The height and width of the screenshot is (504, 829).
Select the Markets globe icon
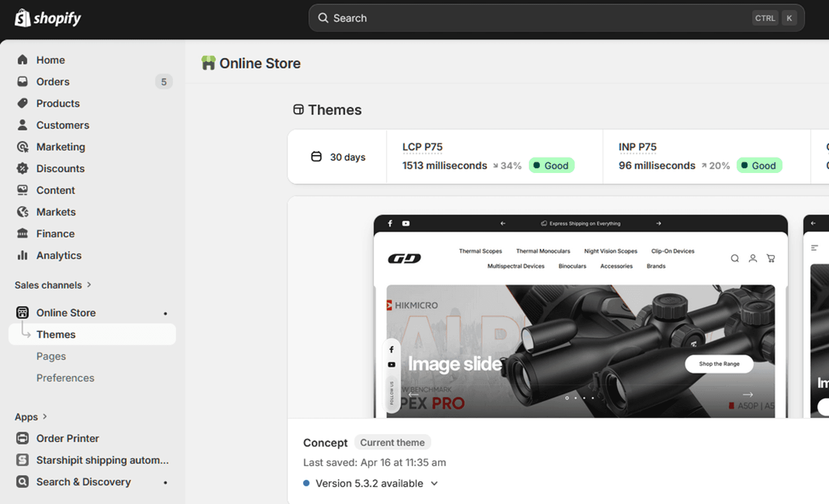pyautogui.click(x=22, y=211)
